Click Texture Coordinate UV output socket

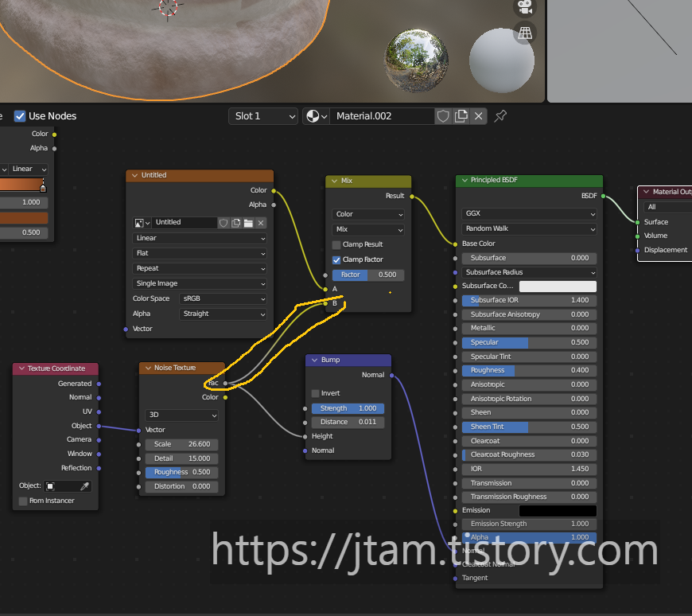click(99, 412)
